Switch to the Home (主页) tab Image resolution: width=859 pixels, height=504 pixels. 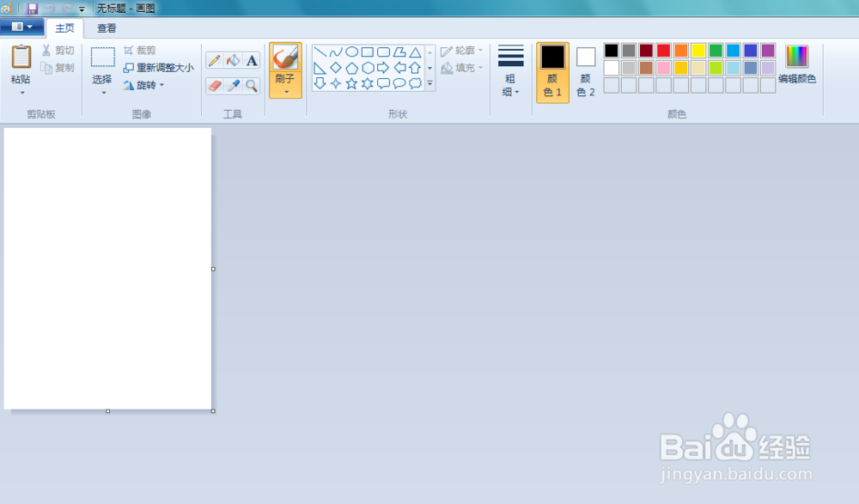[64, 28]
